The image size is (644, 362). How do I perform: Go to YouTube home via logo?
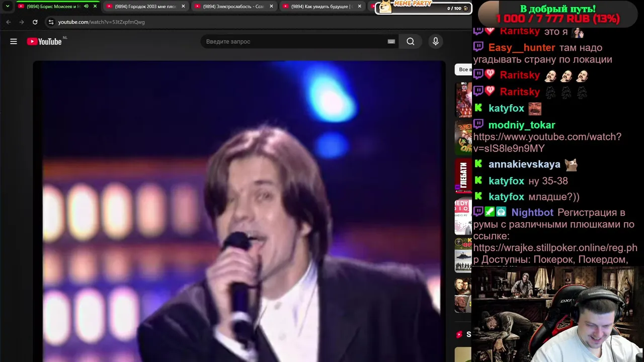click(x=44, y=42)
